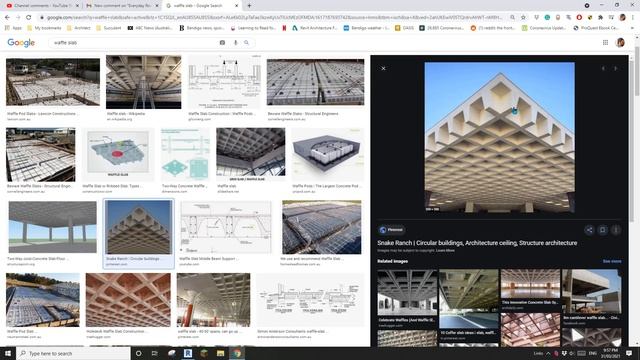Open the Apps bookmark shortcut
Viewport: 640px width, 360px height.
(13, 28)
